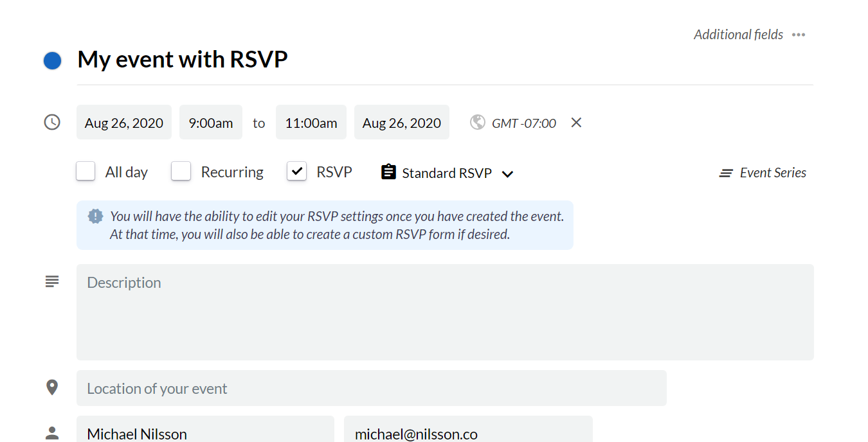Open the 11:00am end time picker
868x442 pixels.
click(x=311, y=123)
